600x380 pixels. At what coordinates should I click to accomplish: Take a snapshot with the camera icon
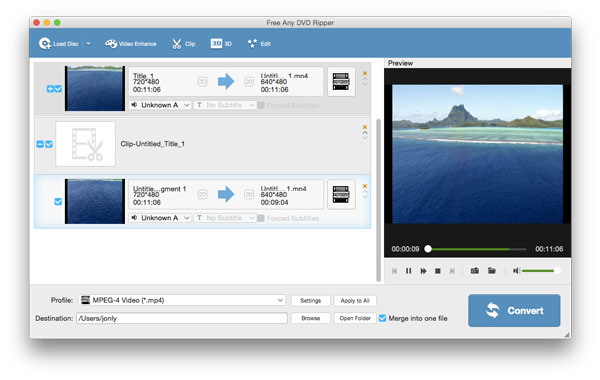(474, 271)
